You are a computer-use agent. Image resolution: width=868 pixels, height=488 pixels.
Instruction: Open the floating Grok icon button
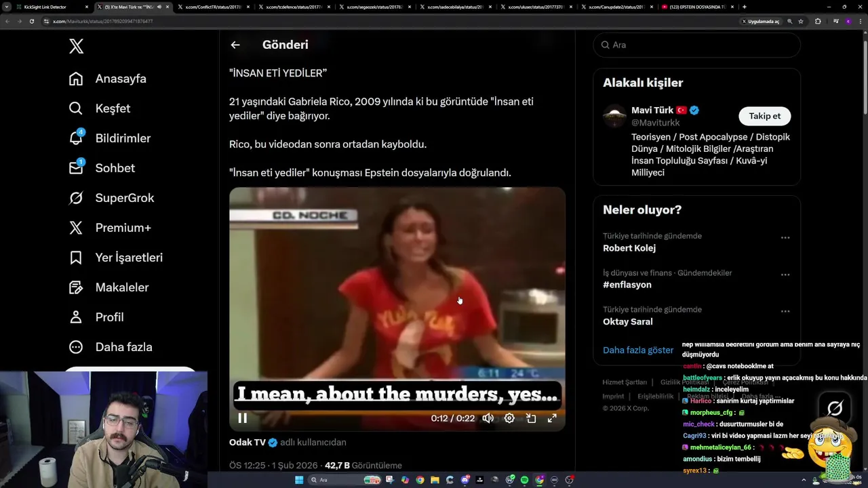(x=835, y=408)
